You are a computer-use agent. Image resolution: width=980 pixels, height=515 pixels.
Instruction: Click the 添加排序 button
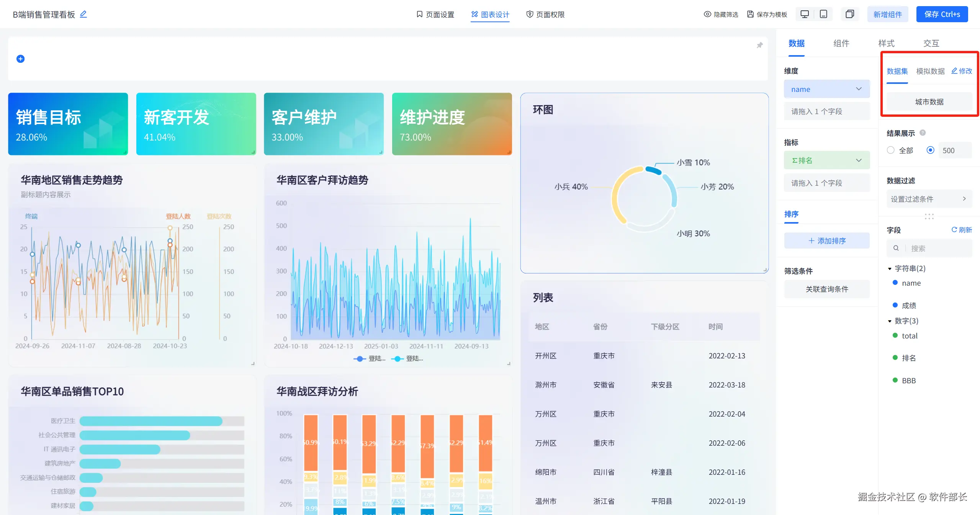pos(826,241)
